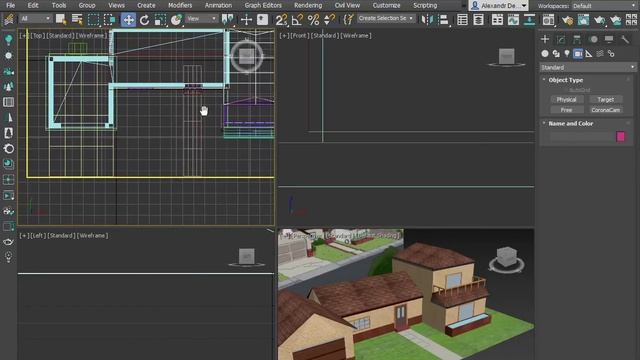
Task: Open the Material Editor
Action: [548, 19]
